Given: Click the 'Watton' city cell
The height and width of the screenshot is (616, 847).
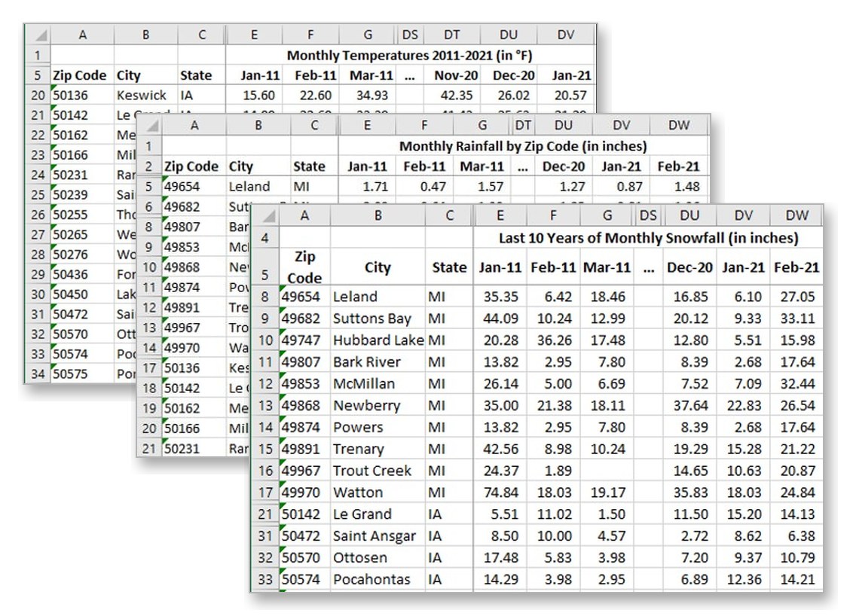Looking at the screenshot, I should tap(378, 492).
